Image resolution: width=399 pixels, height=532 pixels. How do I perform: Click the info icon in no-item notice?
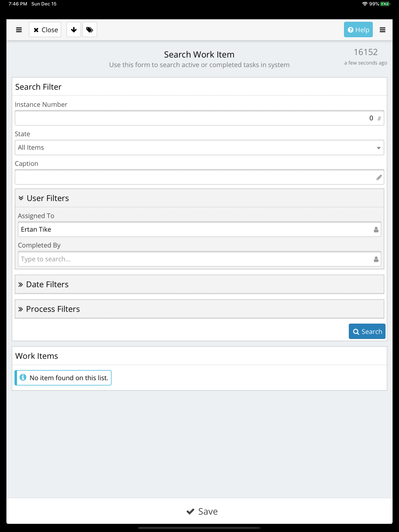(23, 377)
